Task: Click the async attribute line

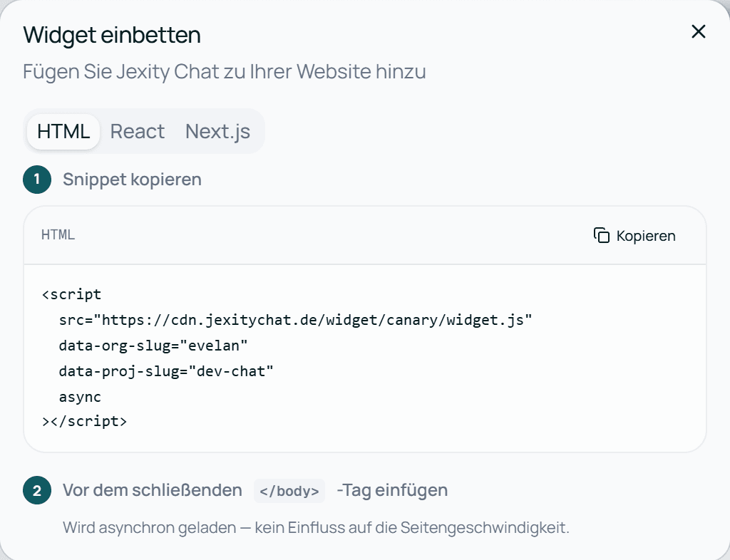Action: click(80, 397)
